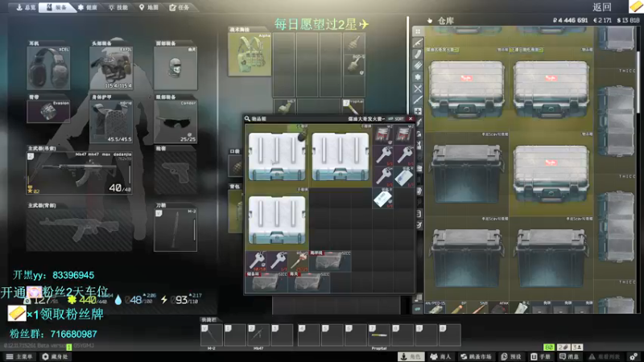Select the bottom-right dark junk box in stash
Image resolution: width=644 pixels, height=362 pixels.
click(551, 258)
